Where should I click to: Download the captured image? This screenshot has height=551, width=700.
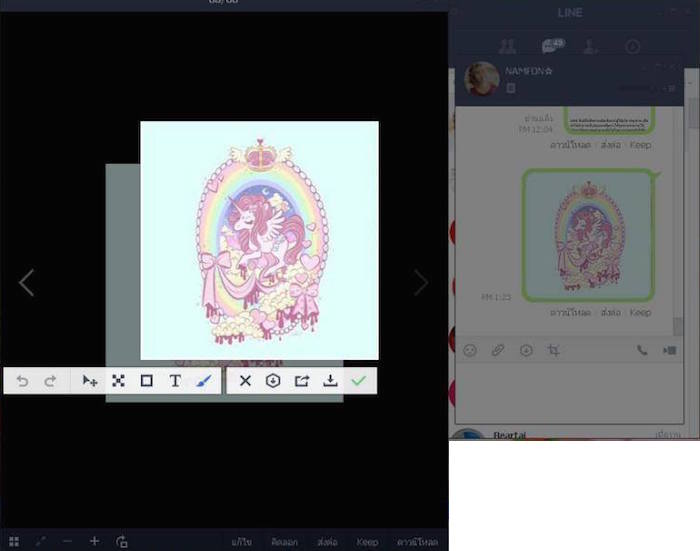coord(330,381)
